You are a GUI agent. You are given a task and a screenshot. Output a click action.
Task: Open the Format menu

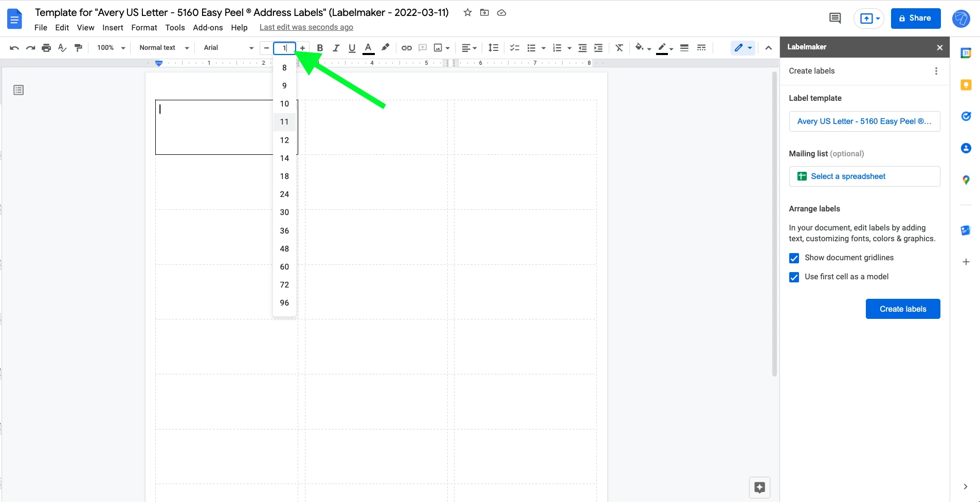pyautogui.click(x=144, y=28)
